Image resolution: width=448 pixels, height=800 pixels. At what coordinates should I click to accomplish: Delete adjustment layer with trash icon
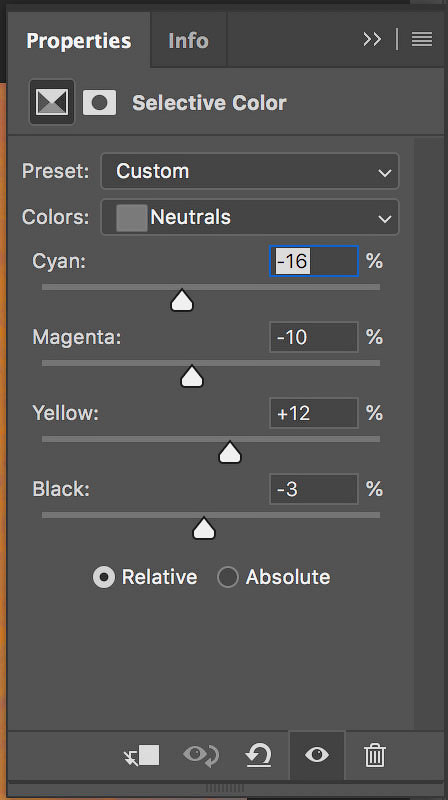(375, 755)
